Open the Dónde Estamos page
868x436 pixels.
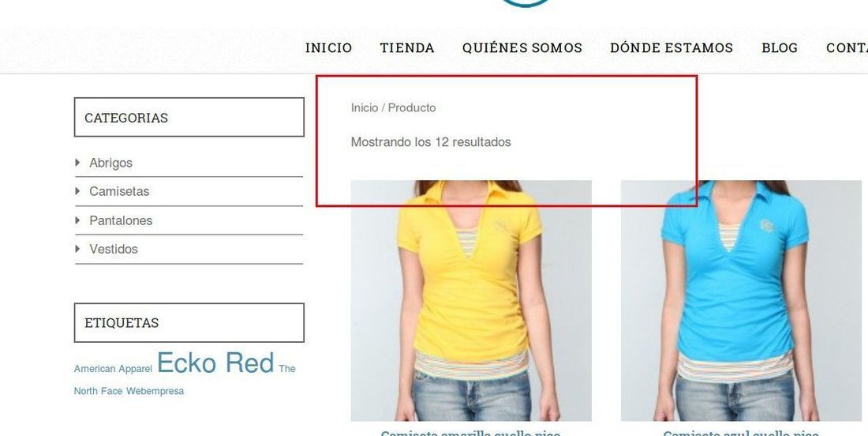click(672, 48)
